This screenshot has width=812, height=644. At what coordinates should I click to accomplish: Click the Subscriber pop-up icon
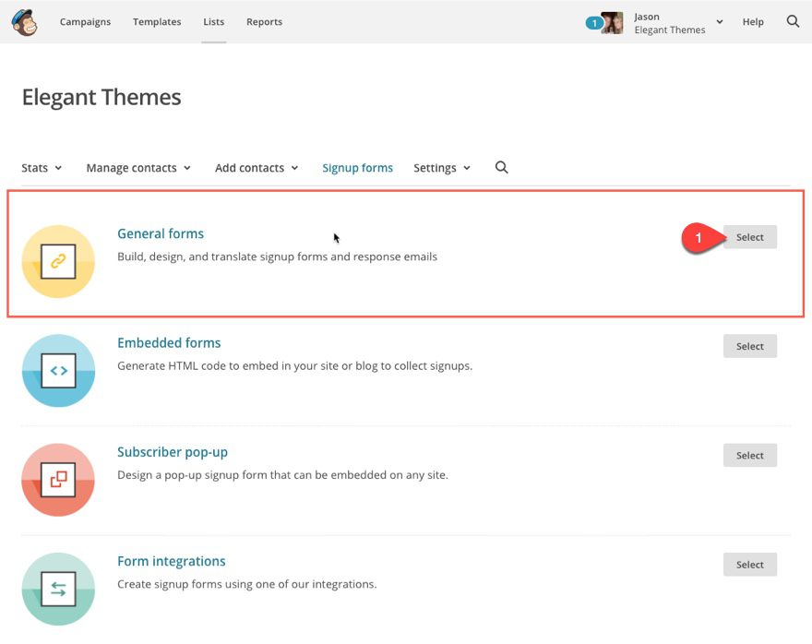(x=58, y=480)
